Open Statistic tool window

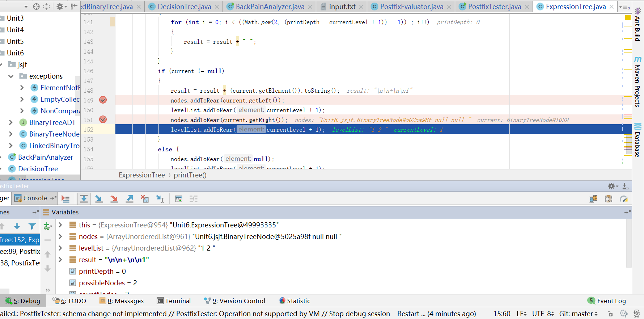pyautogui.click(x=295, y=301)
